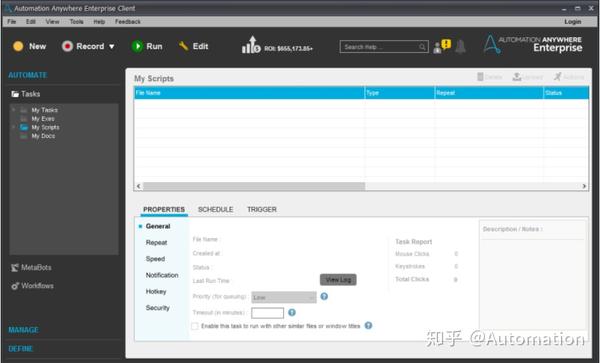This screenshot has width=600, height=363.
Task: Open the Help menu
Action: tap(99, 22)
